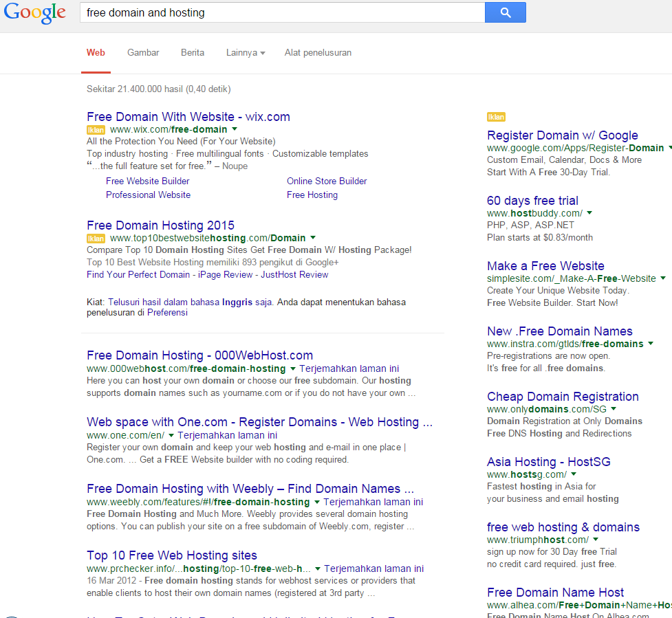672x618 pixels.
Task: Open the Free Domain With Website wix.com ad
Action: coord(188,116)
